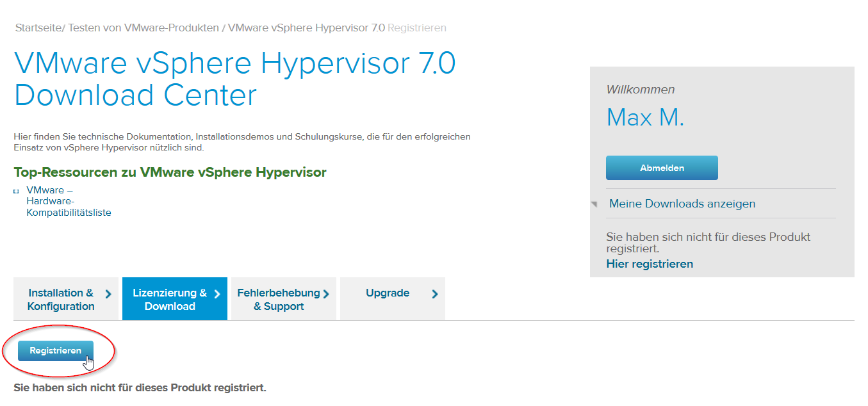Click the square bullet beside the VMware link
The image size is (868, 406).
[17, 191]
